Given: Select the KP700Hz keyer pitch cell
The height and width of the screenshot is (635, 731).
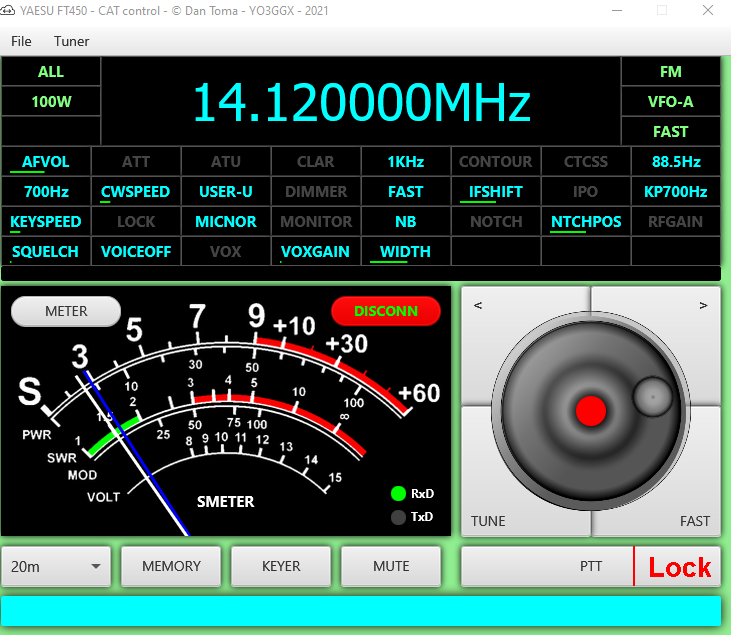Looking at the screenshot, I should tap(676, 192).
